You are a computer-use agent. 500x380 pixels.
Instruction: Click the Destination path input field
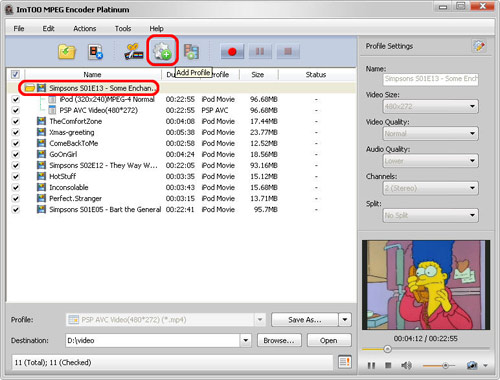coord(153,340)
